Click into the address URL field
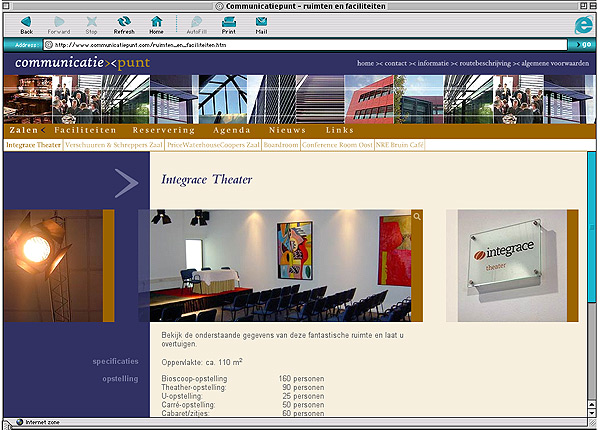The width and height of the screenshot is (600, 430). (x=305, y=45)
